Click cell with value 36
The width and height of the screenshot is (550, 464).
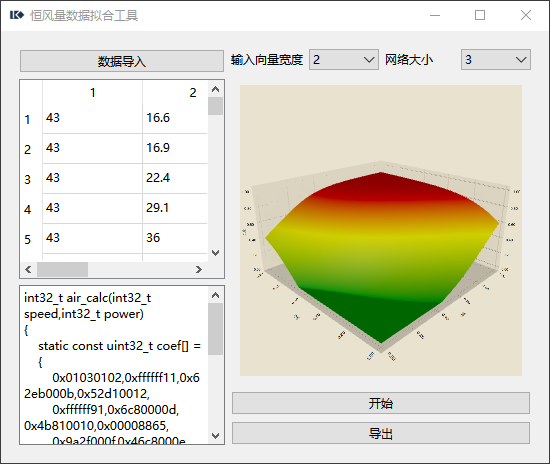pyautogui.click(x=175, y=238)
